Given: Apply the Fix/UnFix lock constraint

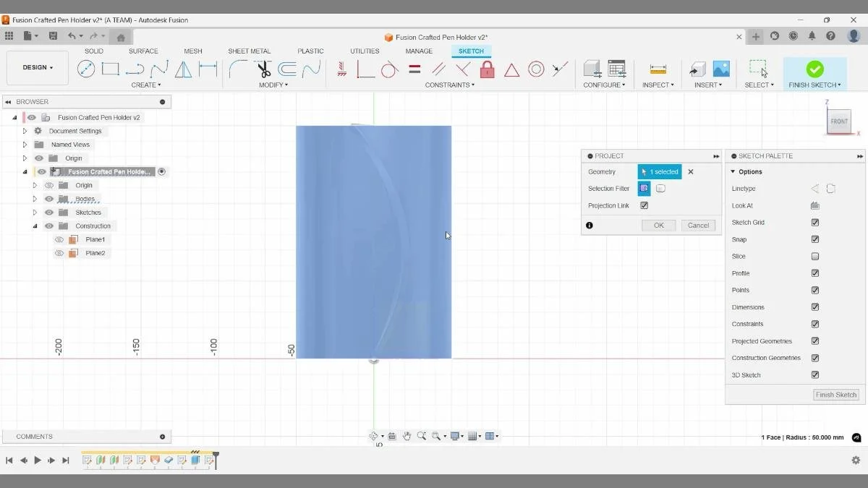Looking at the screenshot, I should 488,69.
